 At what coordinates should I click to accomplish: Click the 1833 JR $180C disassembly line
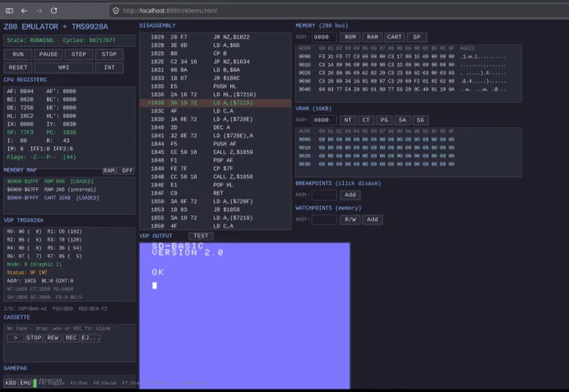tap(215, 78)
